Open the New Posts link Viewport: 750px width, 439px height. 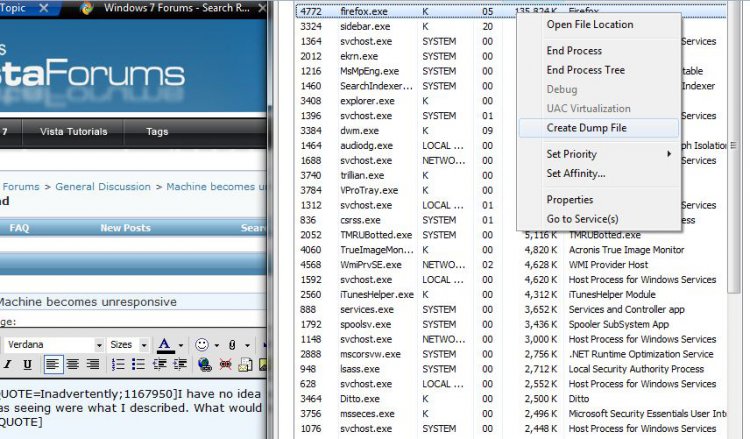[x=125, y=228]
